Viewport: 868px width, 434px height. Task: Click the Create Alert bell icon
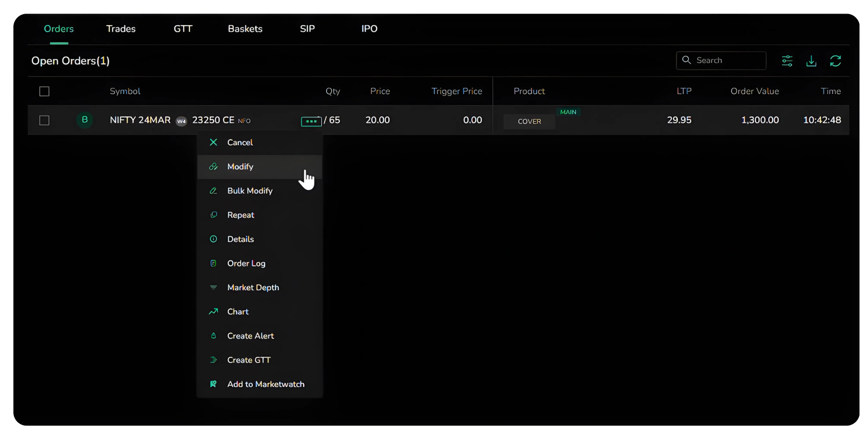(x=214, y=336)
